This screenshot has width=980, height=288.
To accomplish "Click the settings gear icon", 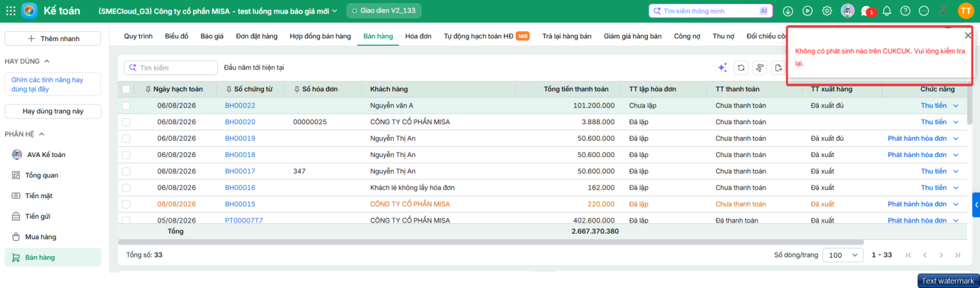I will pyautogui.click(x=827, y=11).
